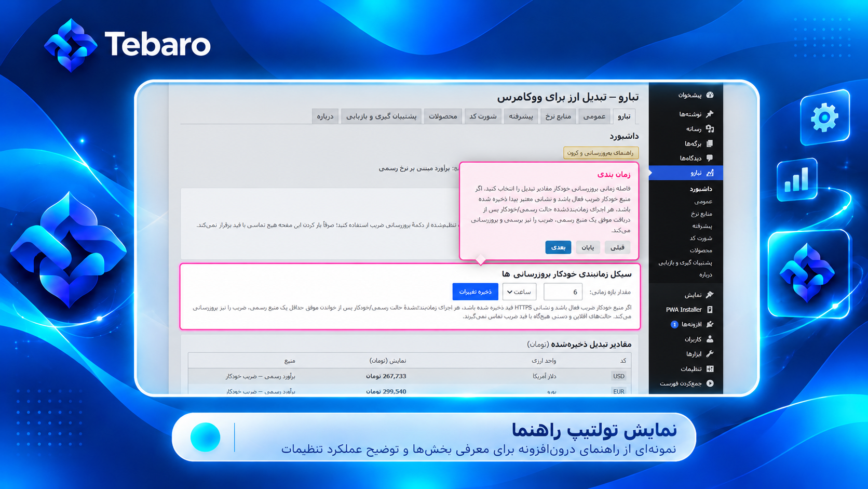868x489 pixels.
Task: Click the پایان end button in tooltip
Action: tap(588, 247)
